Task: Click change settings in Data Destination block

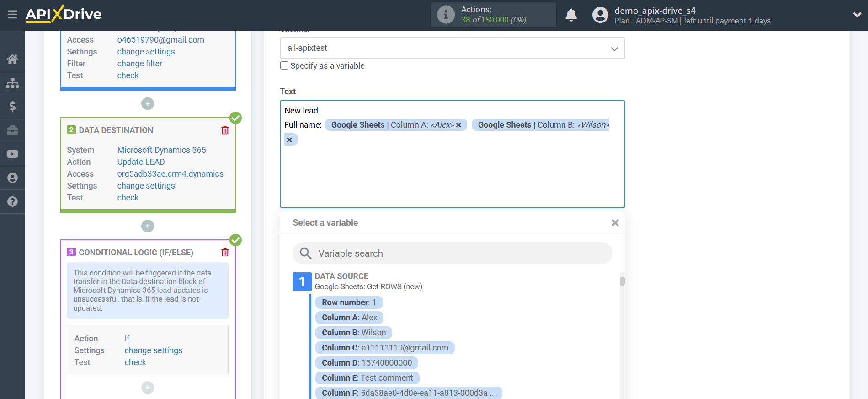Action: tap(146, 186)
